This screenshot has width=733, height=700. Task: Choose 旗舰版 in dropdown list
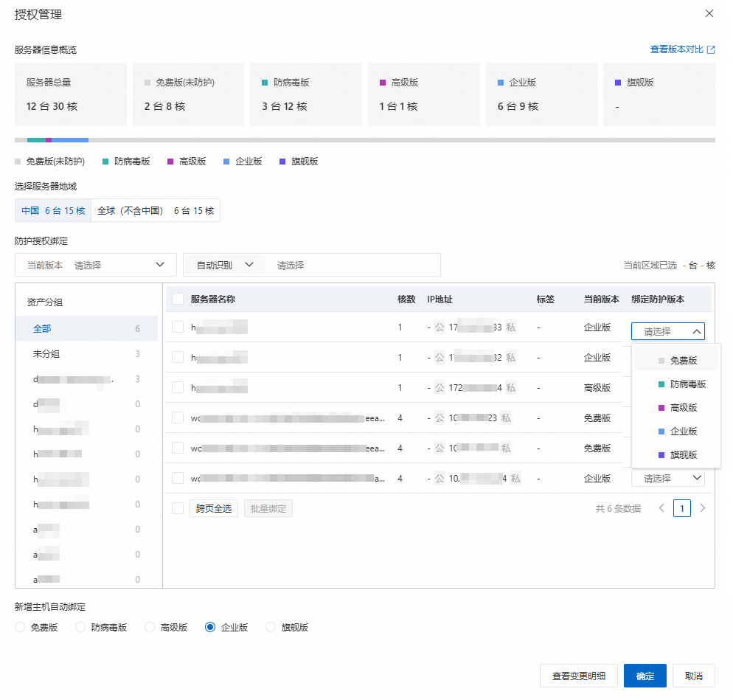point(676,454)
